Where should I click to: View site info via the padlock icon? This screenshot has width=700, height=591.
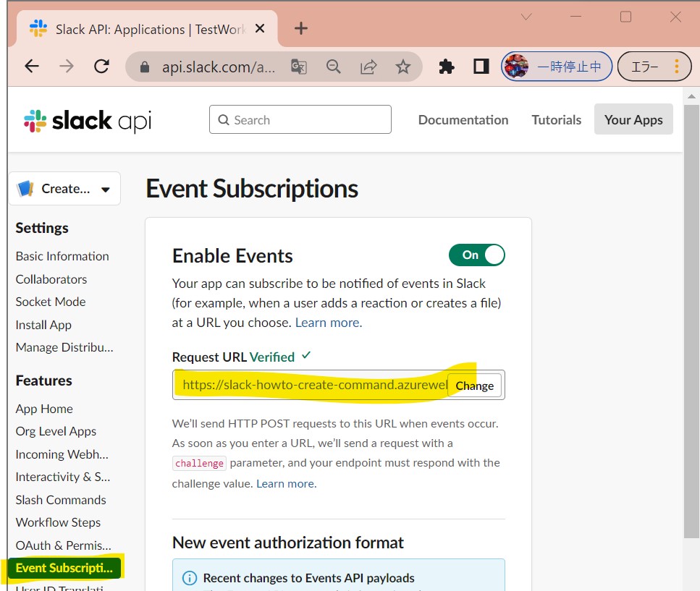click(145, 67)
